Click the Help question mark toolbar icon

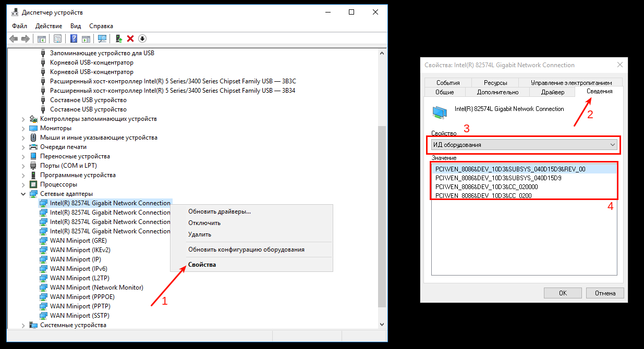(x=74, y=39)
